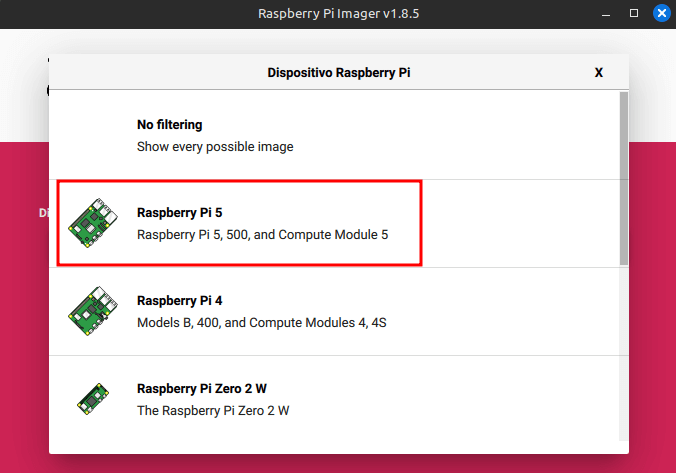
Task: Close the Dispositivo Raspberry Pi dialog
Action: click(x=598, y=72)
